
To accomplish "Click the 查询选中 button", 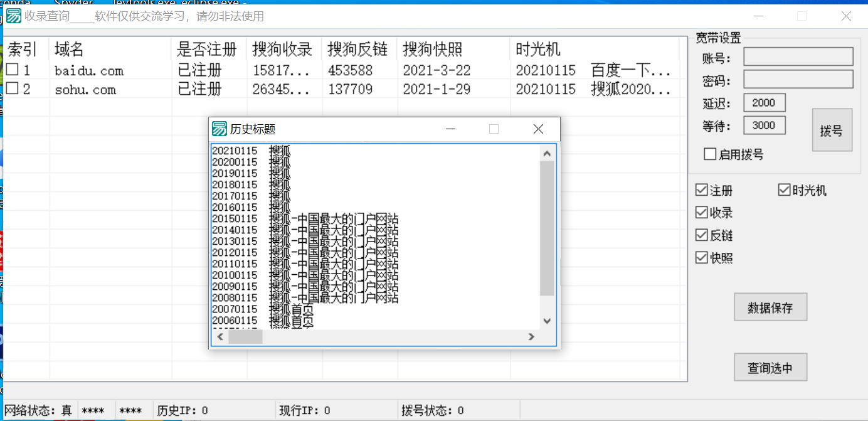I will pos(770,367).
